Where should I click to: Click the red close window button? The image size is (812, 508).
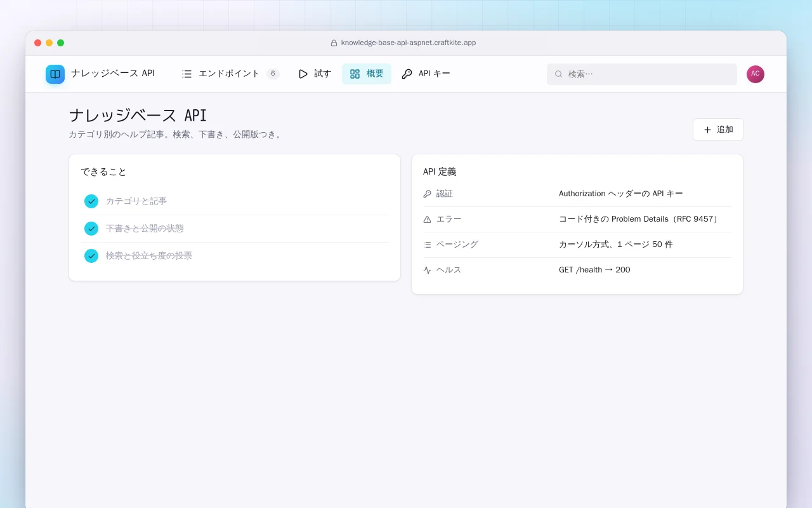point(38,43)
